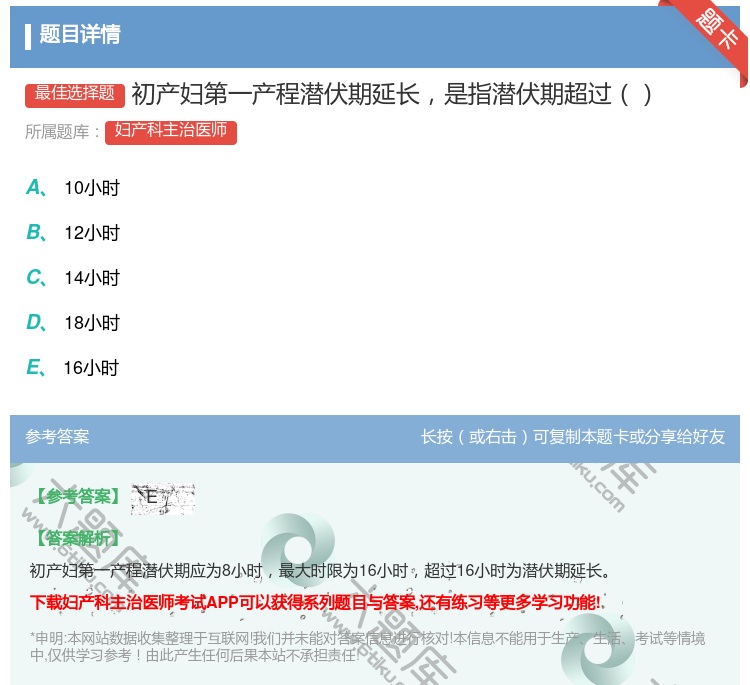
Task: Click the green 【参考答案】 label
Action: tap(79, 497)
